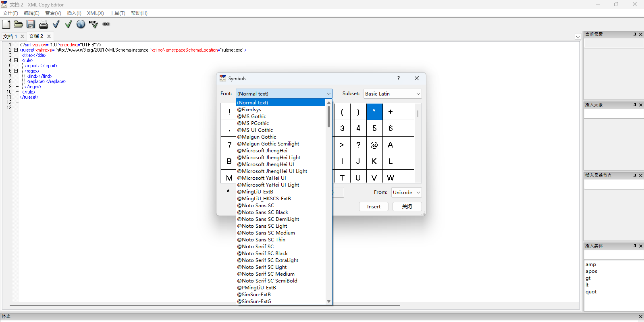Click the green checkmark validate icon
The image size is (644, 322).
coord(69,24)
